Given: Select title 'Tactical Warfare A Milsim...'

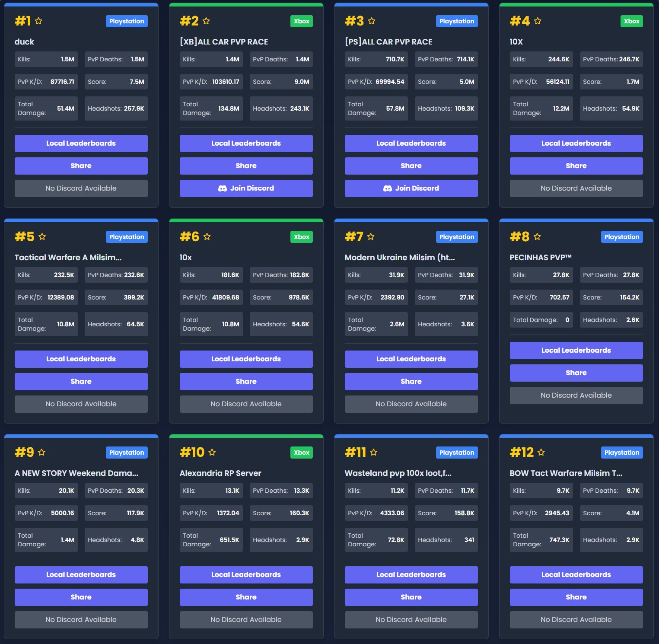Looking at the screenshot, I should click(68, 258).
